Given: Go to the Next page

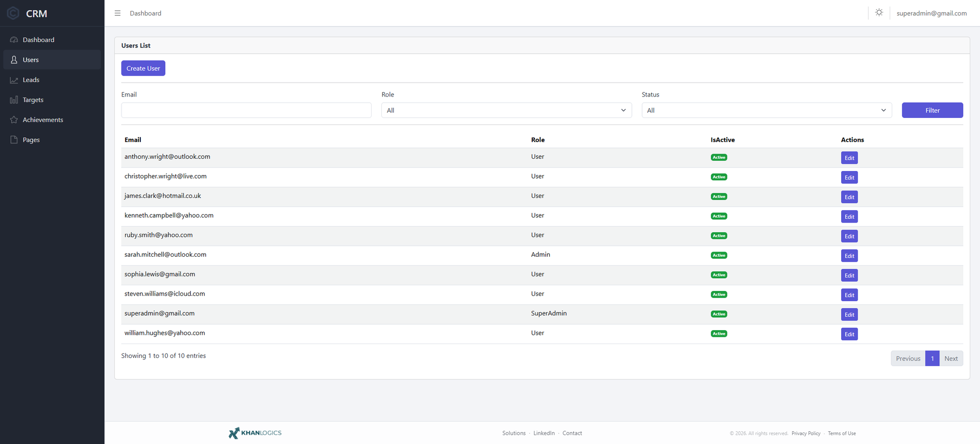Looking at the screenshot, I should click(x=951, y=358).
